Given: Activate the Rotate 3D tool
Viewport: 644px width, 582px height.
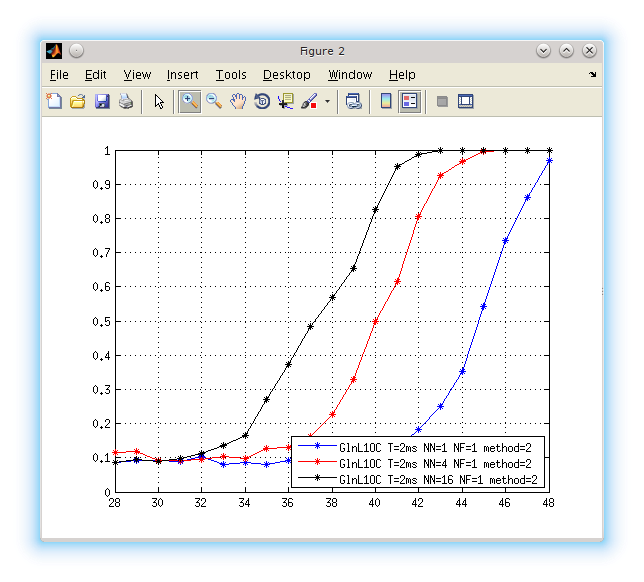Looking at the screenshot, I should pyautogui.click(x=262, y=101).
